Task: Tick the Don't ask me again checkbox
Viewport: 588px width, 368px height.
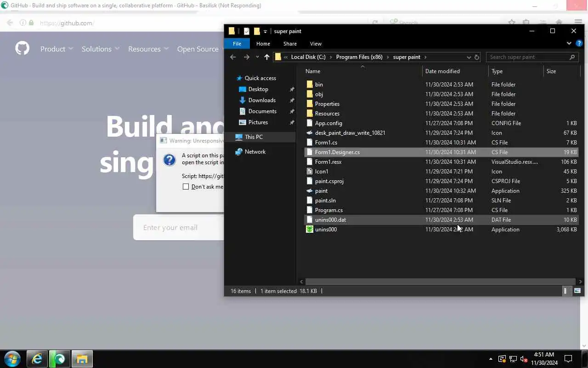Action: pyautogui.click(x=186, y=186)
